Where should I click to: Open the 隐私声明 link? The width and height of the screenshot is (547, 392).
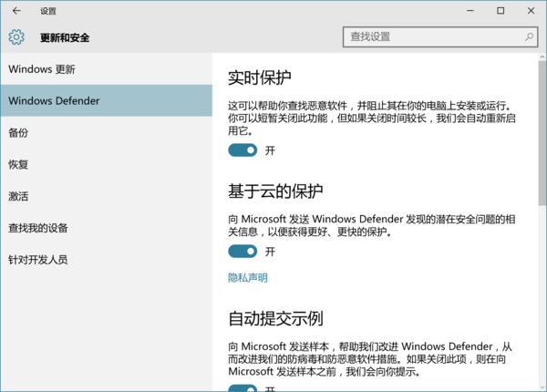click(248, 278)
